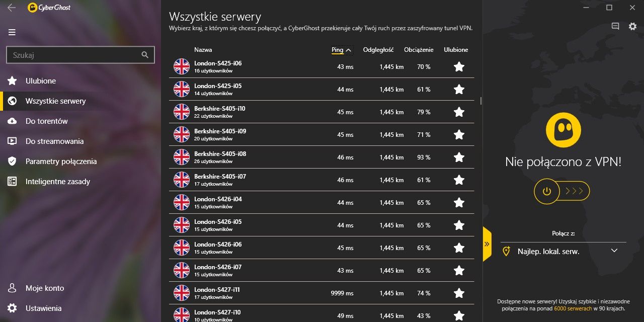This screenshot has width=644, height=322.
Task: Sort servers by Obciążenie column
Action: (419, 50)
